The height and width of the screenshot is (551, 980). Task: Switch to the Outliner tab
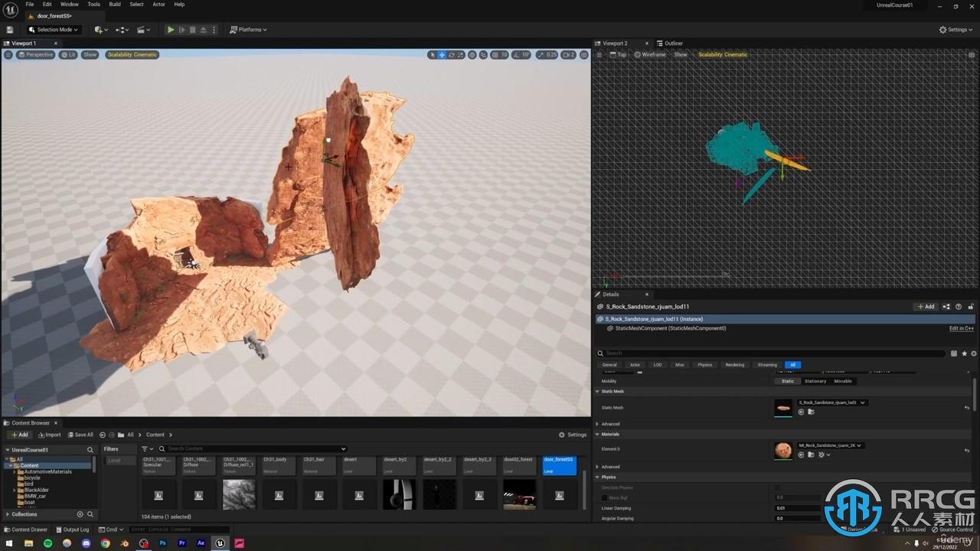point(670,44)
